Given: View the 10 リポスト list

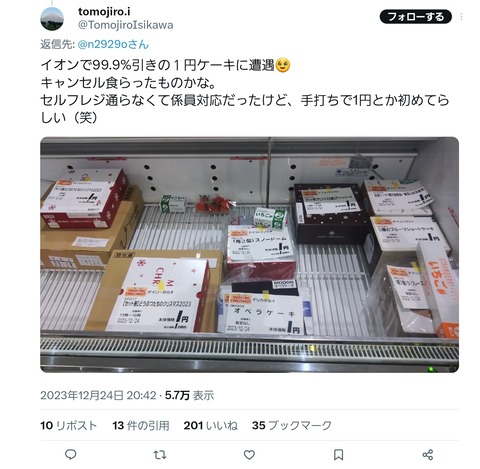Looking at the screenshot, I should (68, 426).
